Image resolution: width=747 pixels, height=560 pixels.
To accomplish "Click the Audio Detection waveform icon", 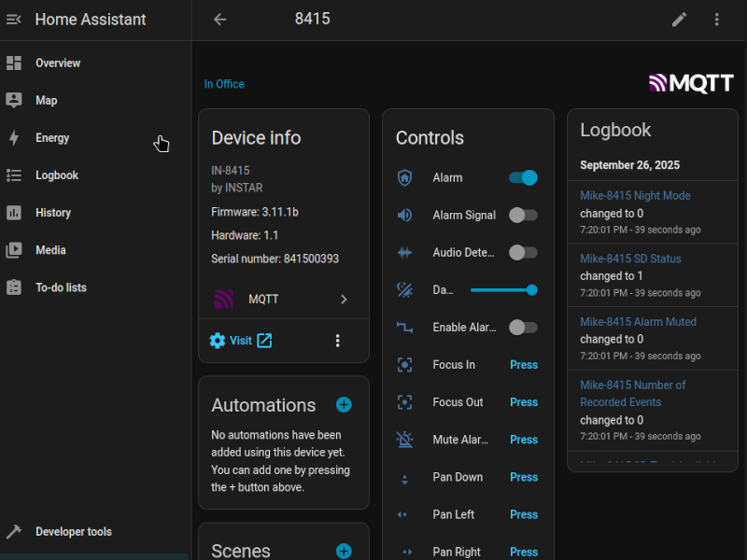I will tap(404, 252).
